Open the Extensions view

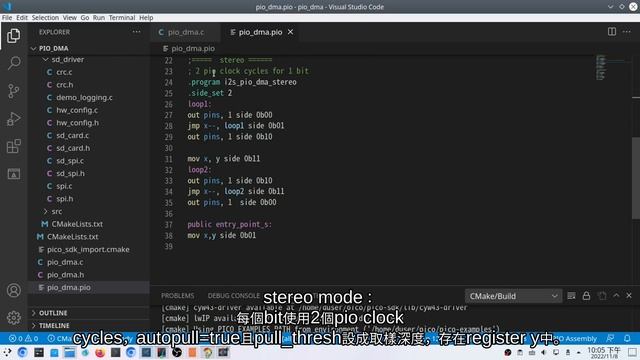[x=13, y=146]
